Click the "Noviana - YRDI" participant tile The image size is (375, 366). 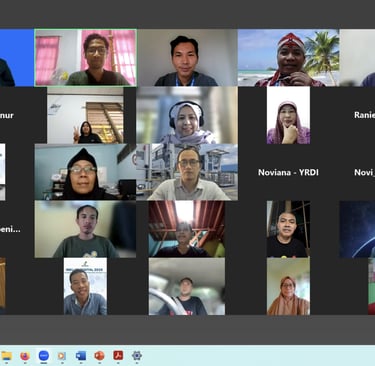pyautogui.click(x=288, y=172)
